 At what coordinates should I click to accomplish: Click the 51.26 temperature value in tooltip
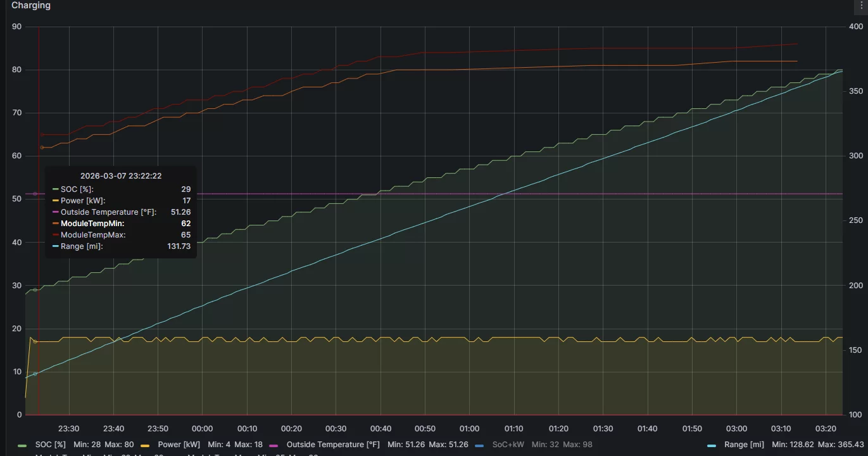click(180, 212)
